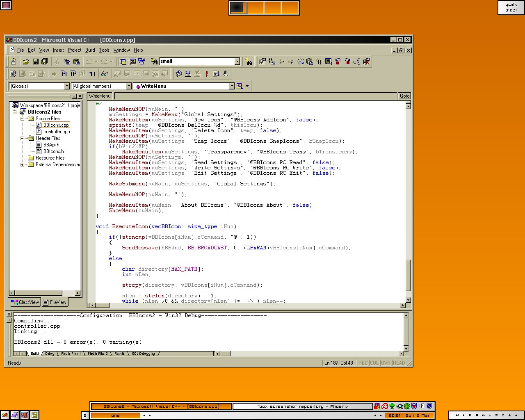This screenshot has width=525, height=420.
Task: Click the New Text File toolbar icon
Action: 14,62
